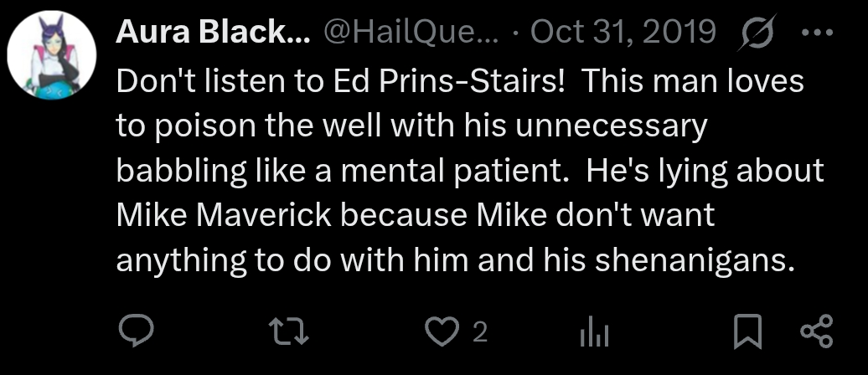Reply to Aura Black's tweet
The height and width of the screenshot is (375, 868).
(133, 332)
